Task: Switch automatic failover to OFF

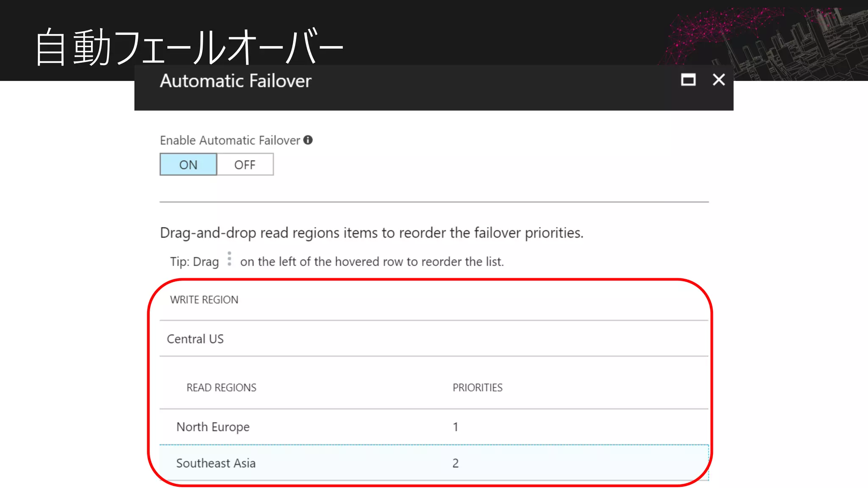Action: (x=245, y=164)
